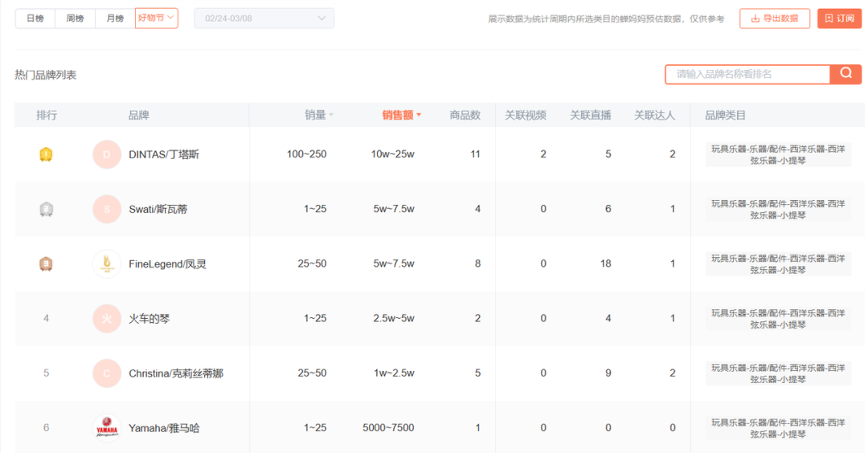Click the 关联直播 column header
This screenshot has height=453, width=868.
pyautogui.click(x=590, y=115)
